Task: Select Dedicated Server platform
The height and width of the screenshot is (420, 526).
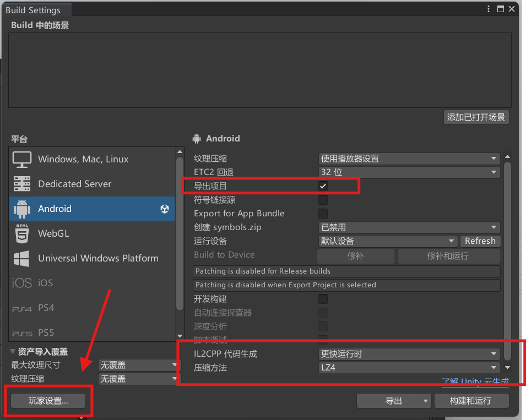Action: pyautogui.click(x=92, y=184)
